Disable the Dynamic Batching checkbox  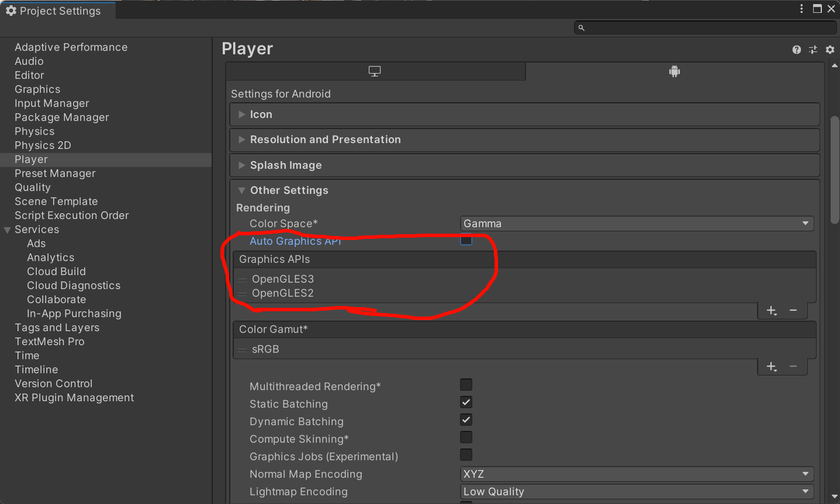[466, 419]
